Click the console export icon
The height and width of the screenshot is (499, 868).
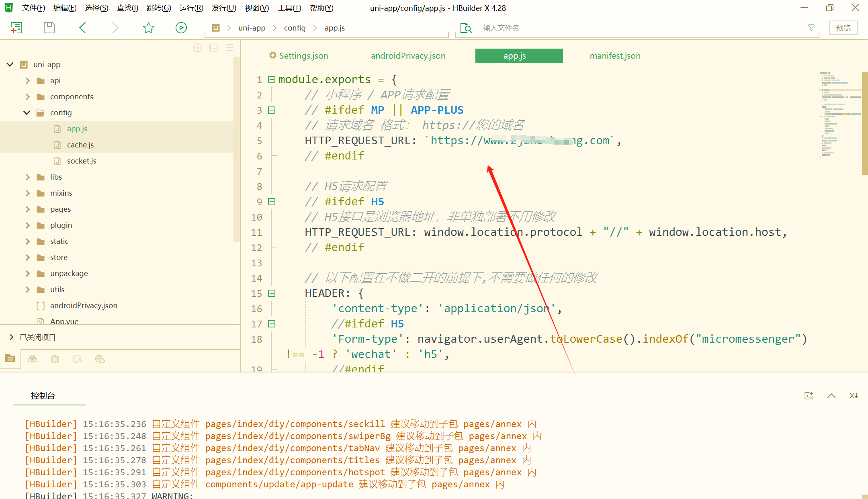click(x=809, y=396)
